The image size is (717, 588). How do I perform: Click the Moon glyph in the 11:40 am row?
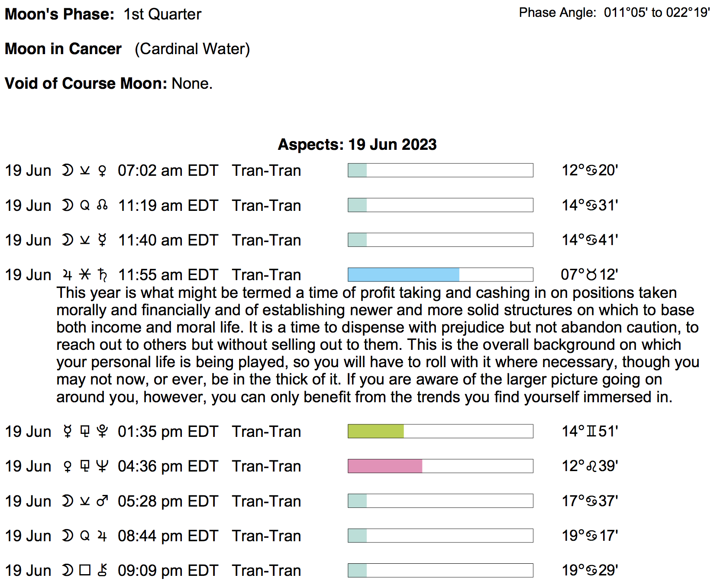[67, 240]
